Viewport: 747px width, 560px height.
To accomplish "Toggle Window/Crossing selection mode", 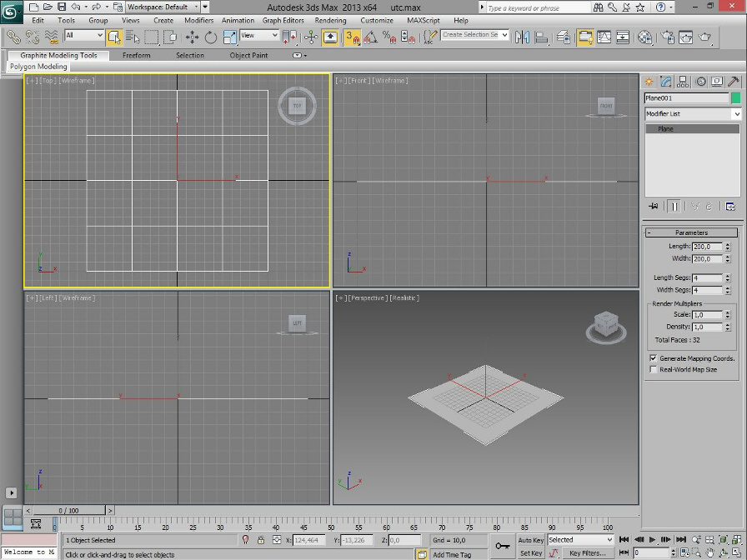I will tap(170, 37).
